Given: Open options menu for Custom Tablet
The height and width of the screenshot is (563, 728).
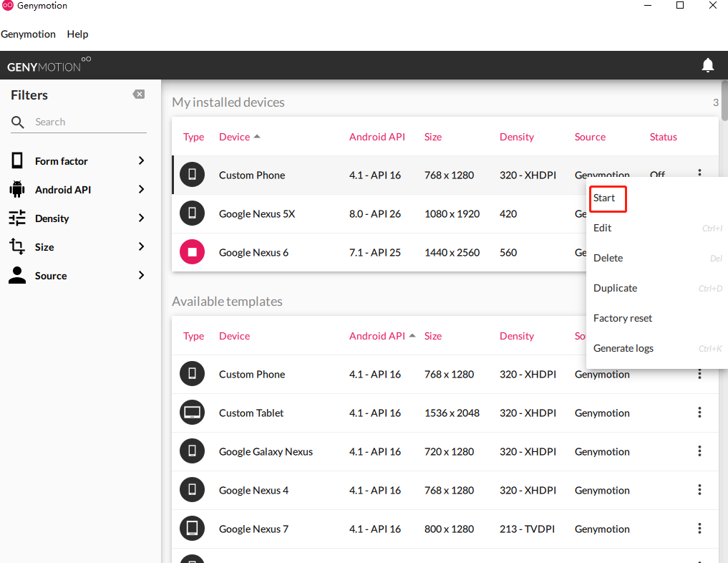Looking at the screenshot, I should click(x=699, y=412).
